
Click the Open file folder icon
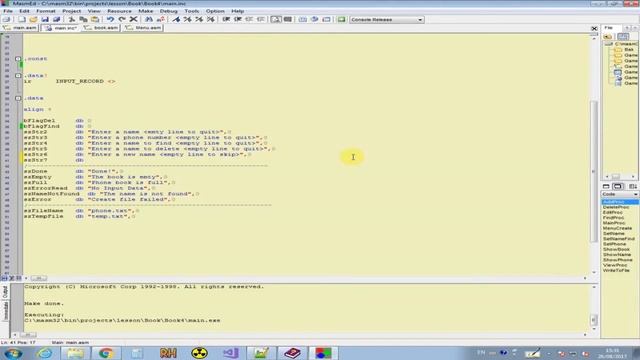pyautogui.click(x=33, y=20)
